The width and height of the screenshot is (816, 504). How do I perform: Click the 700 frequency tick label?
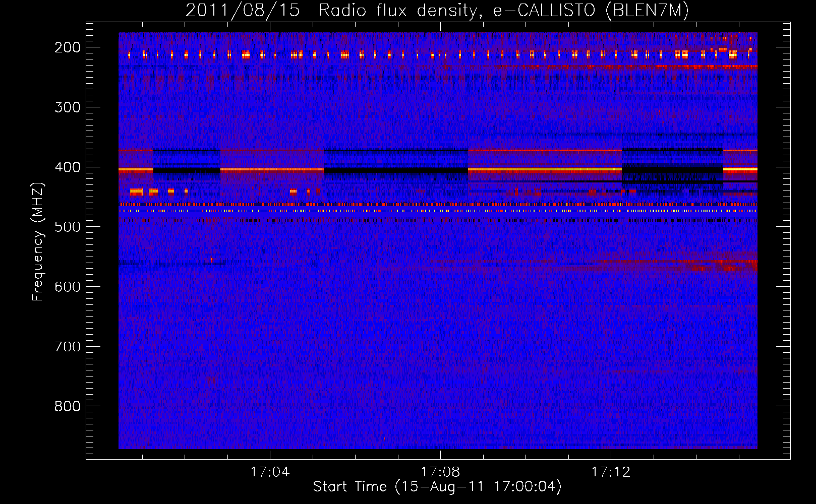pos(68,347)
